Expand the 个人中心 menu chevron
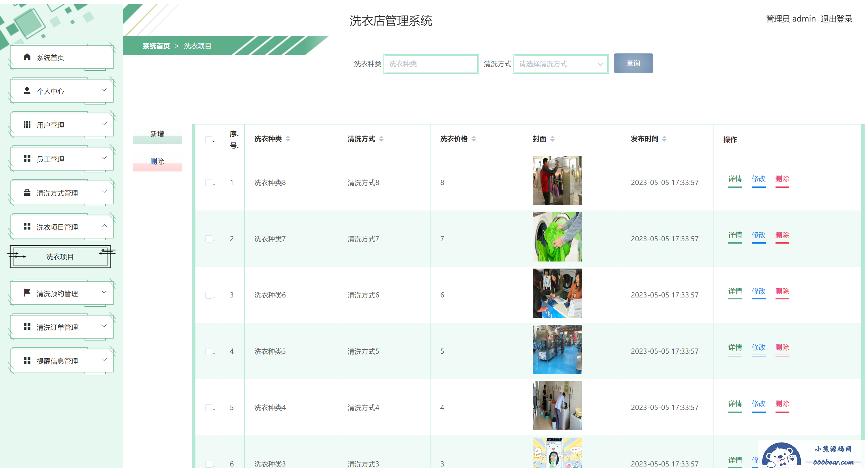Viewport: 868px width, 468px height. coord(104,90)
